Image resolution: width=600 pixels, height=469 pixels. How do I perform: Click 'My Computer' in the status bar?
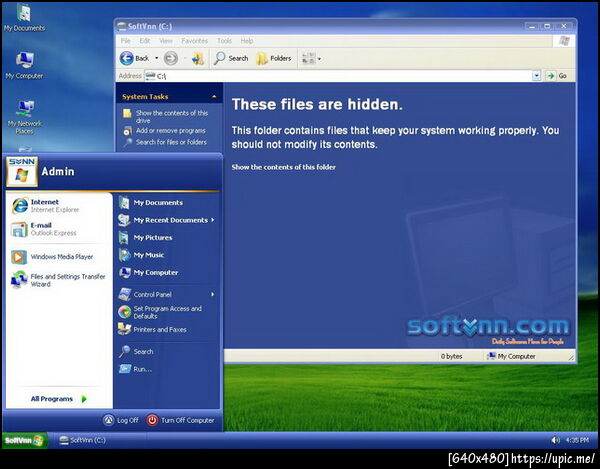pyautogui.click(x=511, y=356)
